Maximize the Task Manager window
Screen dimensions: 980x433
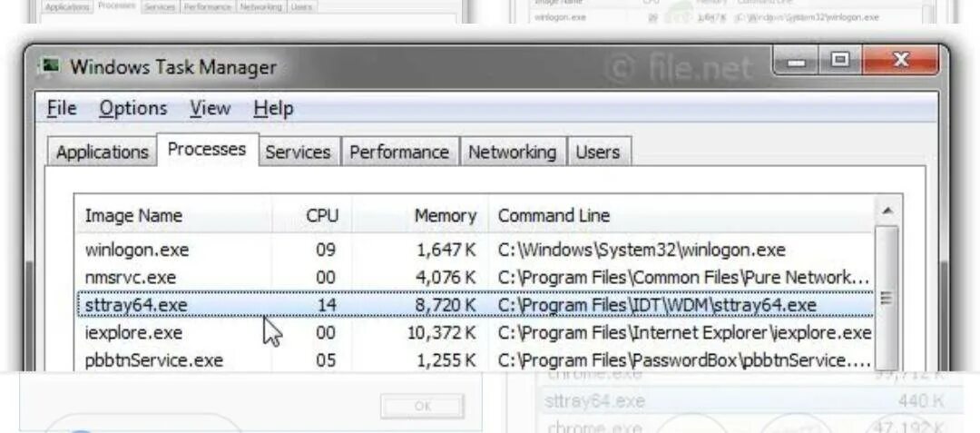[x=840, y=61]
